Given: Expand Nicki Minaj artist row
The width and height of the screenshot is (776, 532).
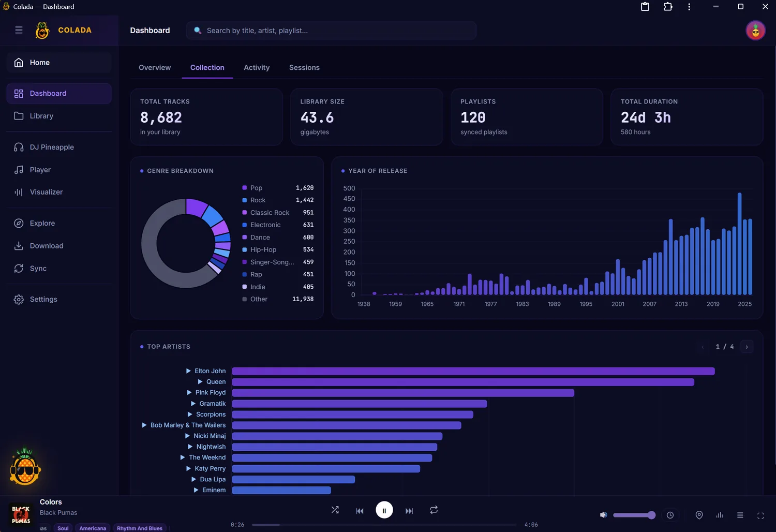Looking at the screenshot, I should tap(187, 436).
